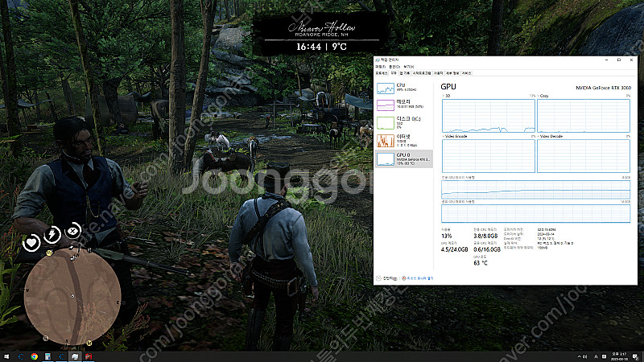Click the 63 °C GPU temperature value

pyautogui.click(x=480, y=263)
